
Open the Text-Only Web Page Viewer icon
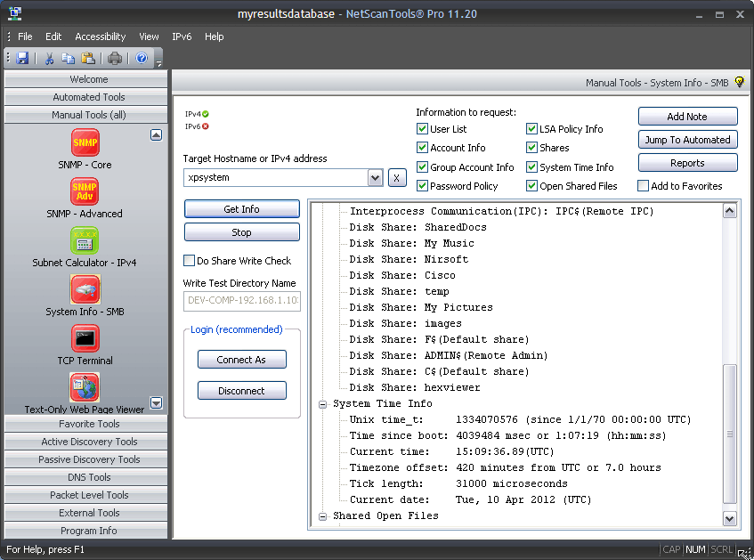tap(85, 387)
